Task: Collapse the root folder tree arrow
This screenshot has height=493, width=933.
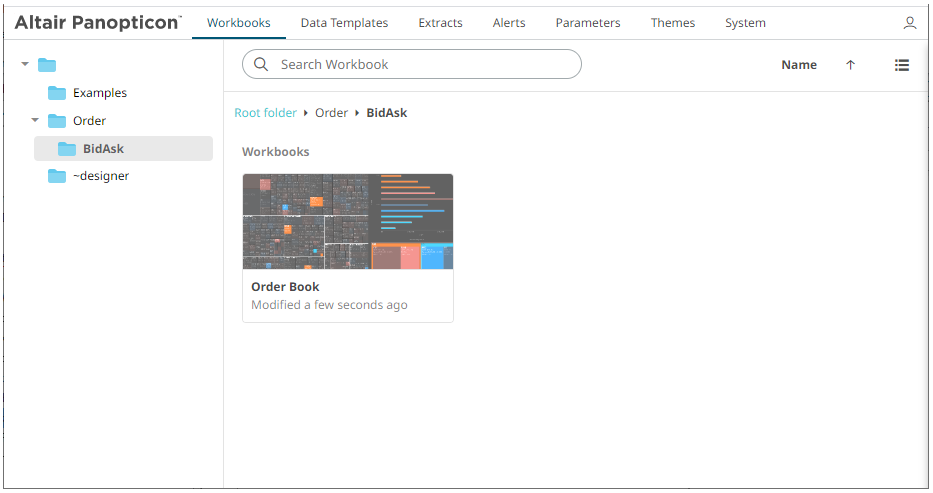Action: [x=25, y=64]
